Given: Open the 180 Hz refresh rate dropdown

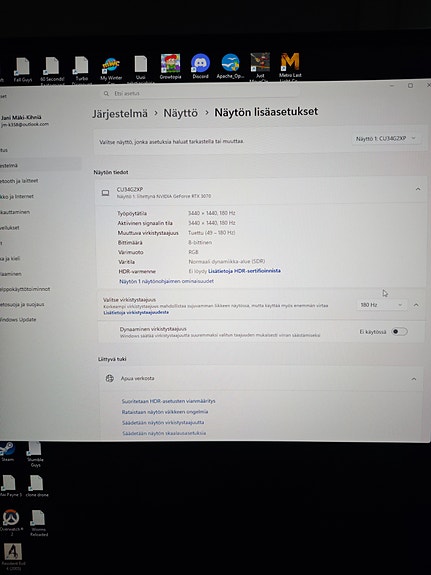Looking at the screenshot, I should 381,305.
